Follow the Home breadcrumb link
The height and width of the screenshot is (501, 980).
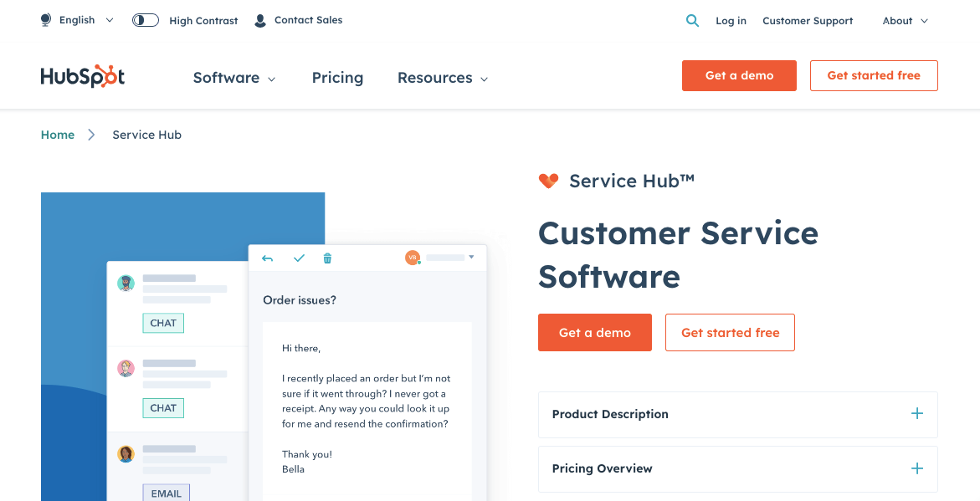tap(57, 134)
